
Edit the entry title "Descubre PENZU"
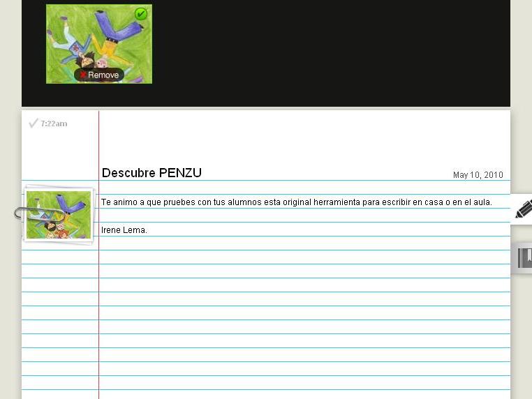pos(152,173)
